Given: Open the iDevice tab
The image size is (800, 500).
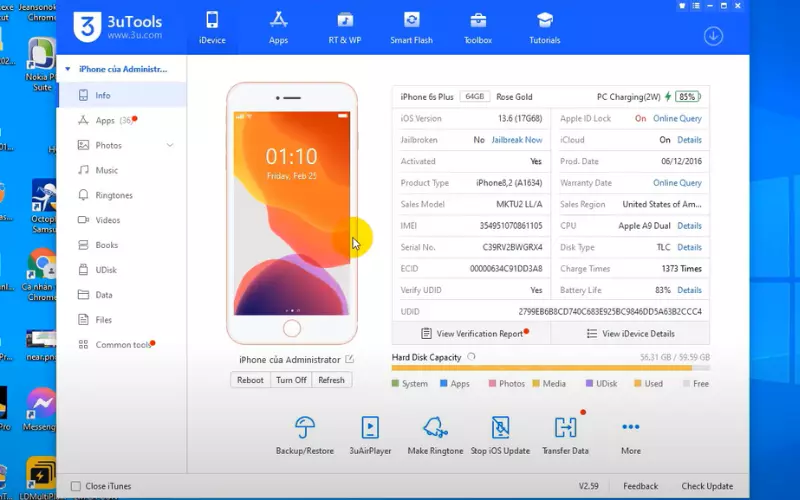Looking at the screenshot, I should point(212,28).
